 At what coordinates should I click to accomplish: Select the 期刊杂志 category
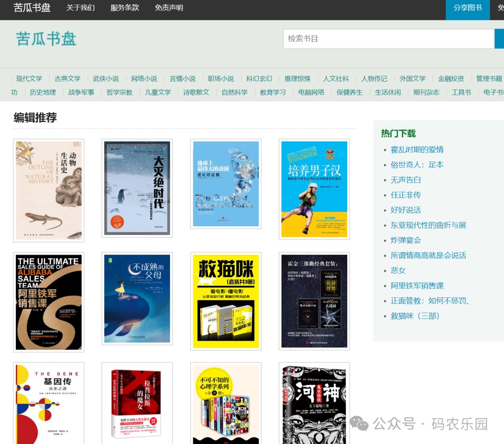tap(426, 92)
